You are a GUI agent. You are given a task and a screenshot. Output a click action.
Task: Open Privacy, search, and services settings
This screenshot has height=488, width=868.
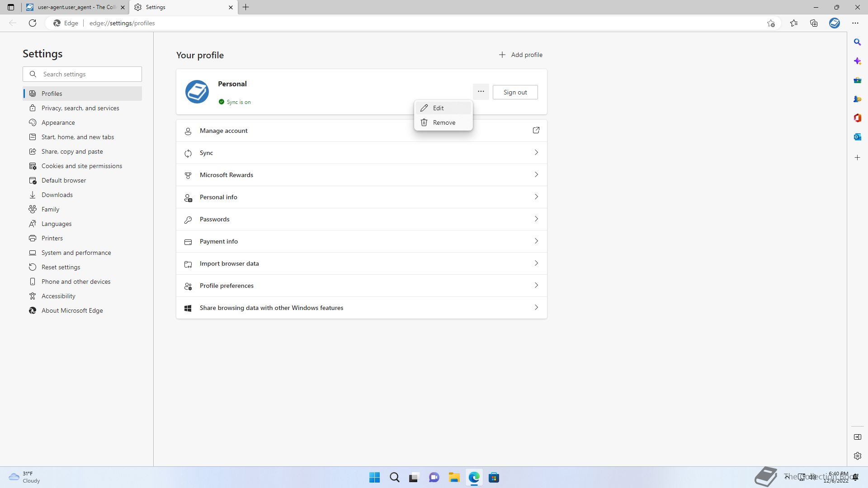coord(82,108)
